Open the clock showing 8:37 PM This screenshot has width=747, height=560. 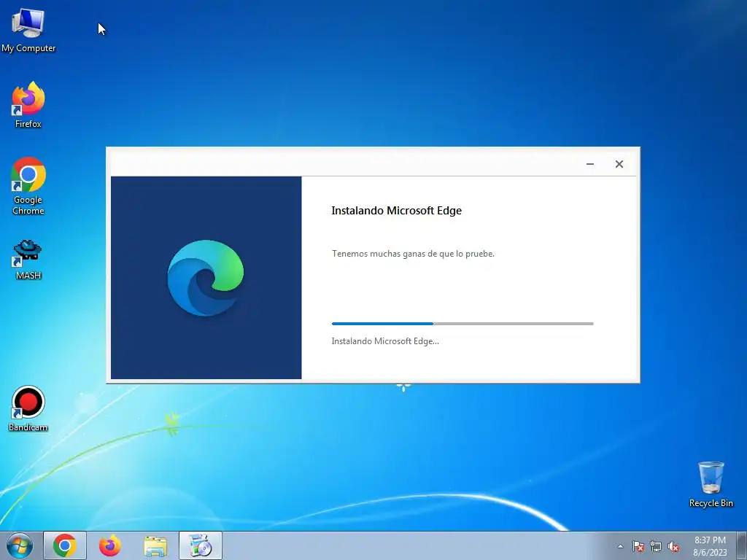click(710, 546)
